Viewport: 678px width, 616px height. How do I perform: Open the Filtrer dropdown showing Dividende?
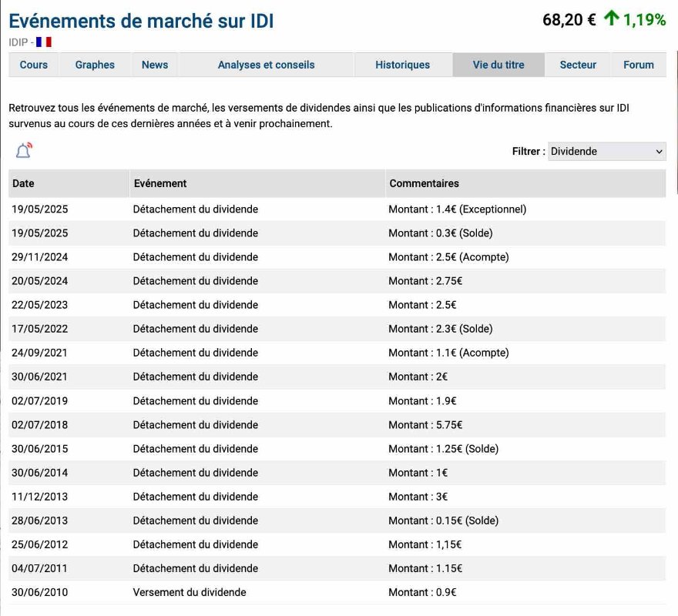coord(606,151)
